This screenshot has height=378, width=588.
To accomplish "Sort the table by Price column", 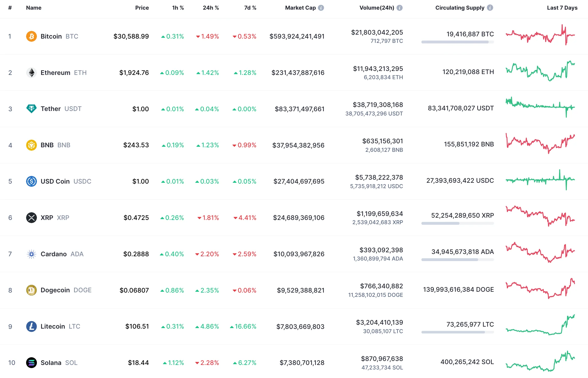I will [142, 8].
